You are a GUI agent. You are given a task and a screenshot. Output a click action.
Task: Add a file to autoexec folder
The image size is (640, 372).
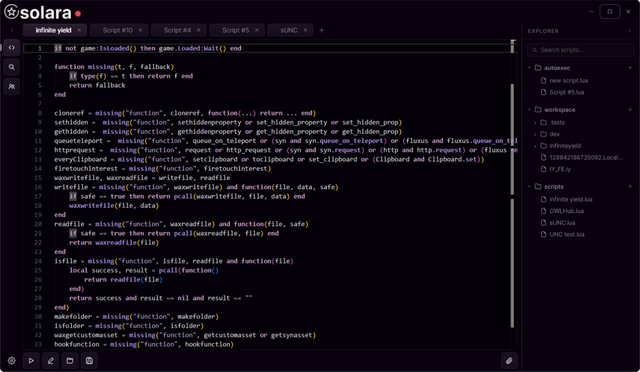630,68
